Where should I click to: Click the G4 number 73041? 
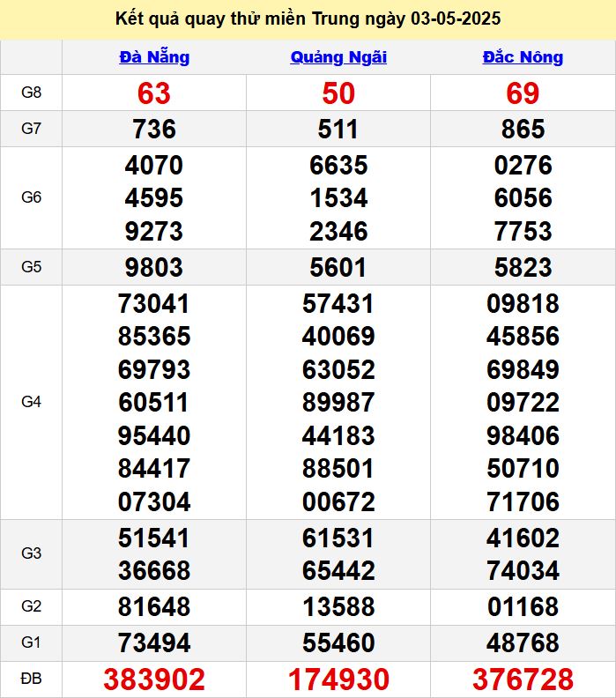coord(154,303)
